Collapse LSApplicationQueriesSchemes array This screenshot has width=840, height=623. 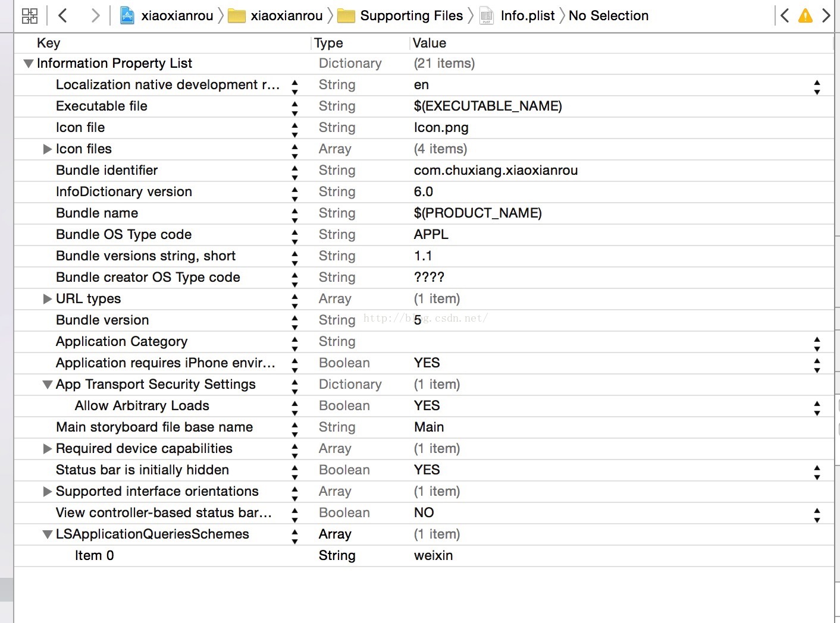[x=48, y=534]
